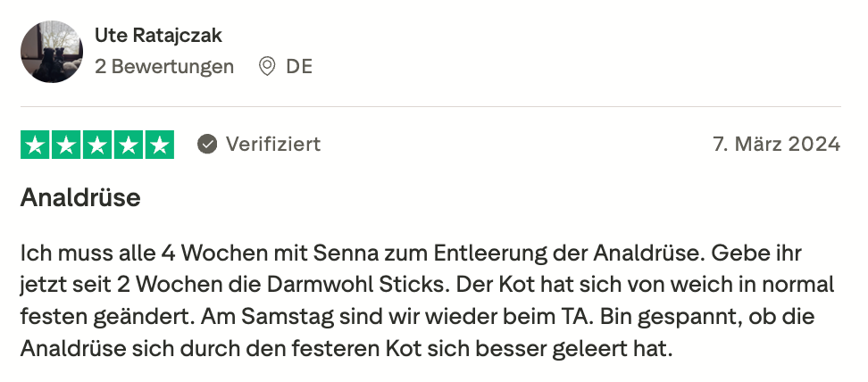Click the word 'Senna' in the review
The width and height of the screenshot is (868, 382).
(x=348, y=253)
